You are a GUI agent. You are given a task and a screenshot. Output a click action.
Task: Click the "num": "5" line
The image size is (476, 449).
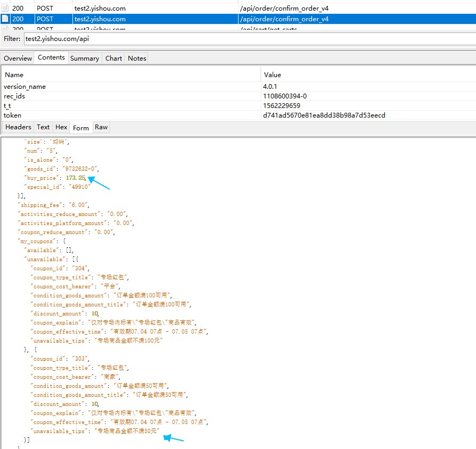[40, 151]
